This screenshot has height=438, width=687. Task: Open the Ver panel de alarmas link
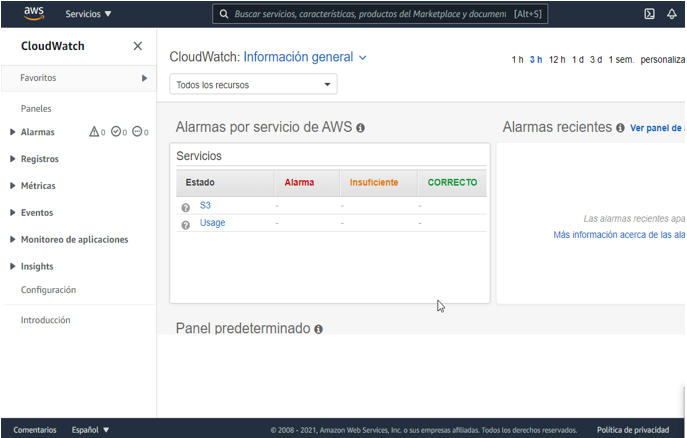(657, 128)
